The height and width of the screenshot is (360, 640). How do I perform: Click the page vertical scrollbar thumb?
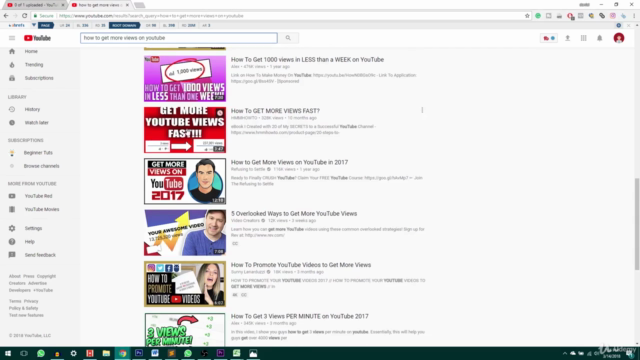tap(637, 224)
